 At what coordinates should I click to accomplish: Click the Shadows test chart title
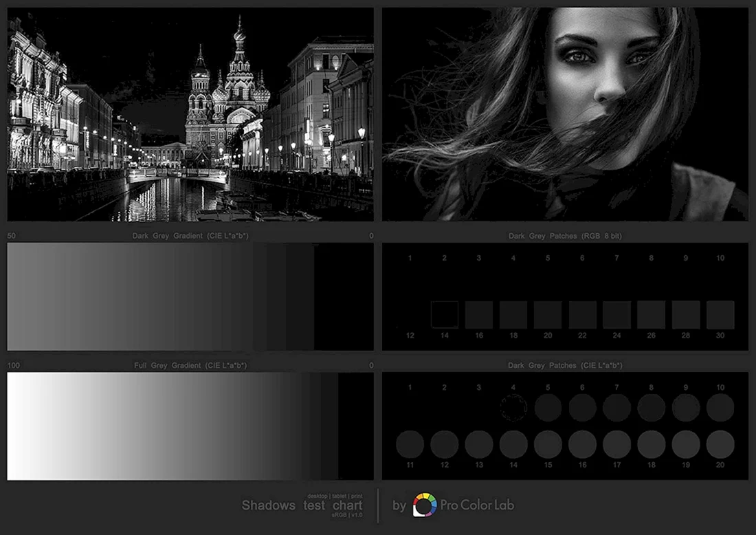[302, 505]
